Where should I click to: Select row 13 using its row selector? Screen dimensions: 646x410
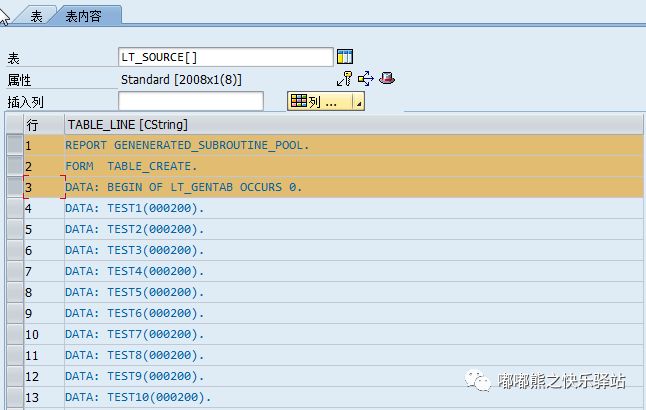[x=15, y=397]
